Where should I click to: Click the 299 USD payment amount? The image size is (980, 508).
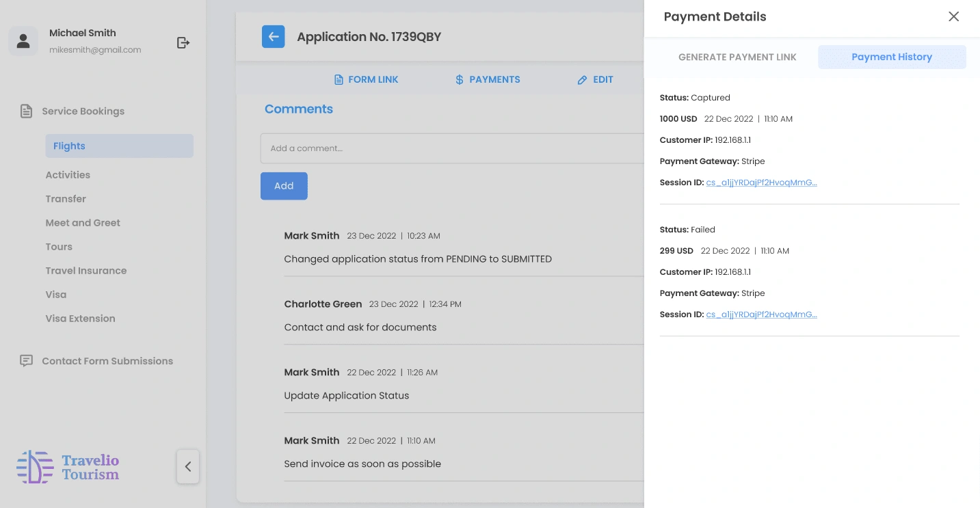(676, 251)
